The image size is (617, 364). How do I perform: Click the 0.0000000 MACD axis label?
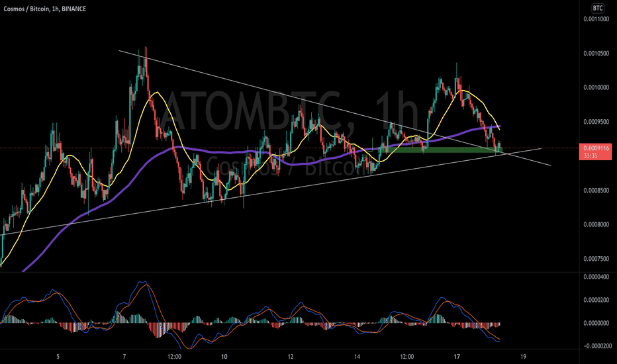coord(596,323)
